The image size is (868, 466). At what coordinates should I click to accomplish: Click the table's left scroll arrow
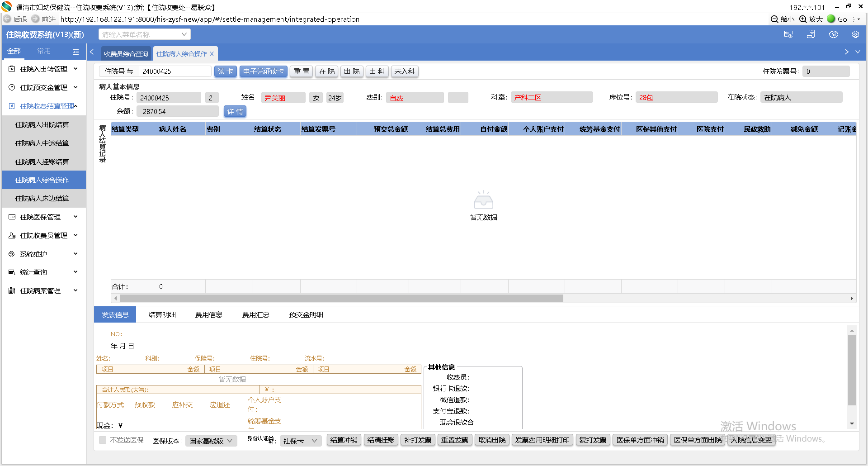point(116,298)
